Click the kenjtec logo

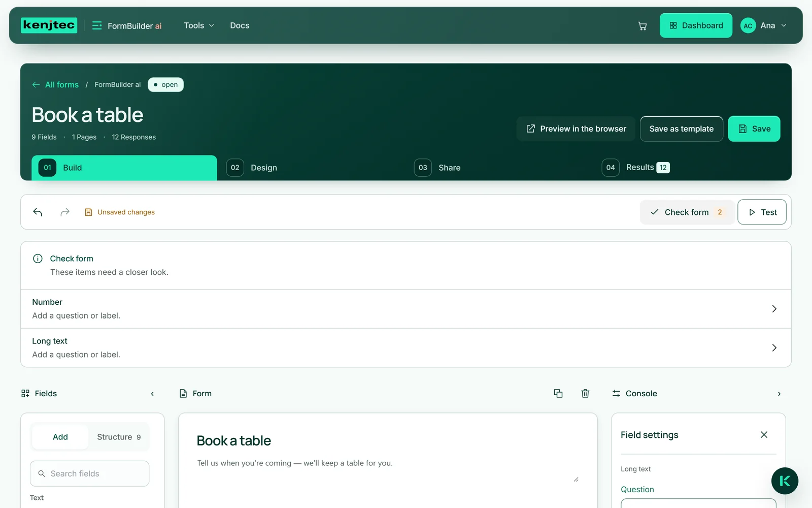[x=49, y=25]
